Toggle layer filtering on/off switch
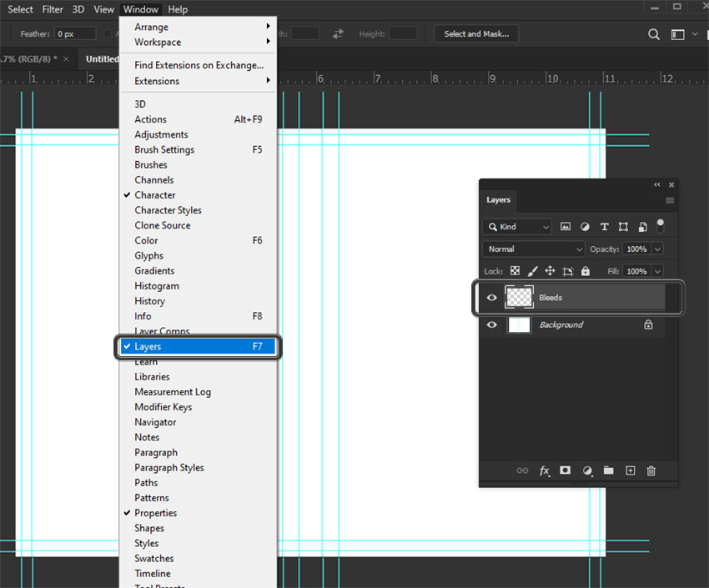This screenshot has width=709, height=588. (x=660, y=225)
